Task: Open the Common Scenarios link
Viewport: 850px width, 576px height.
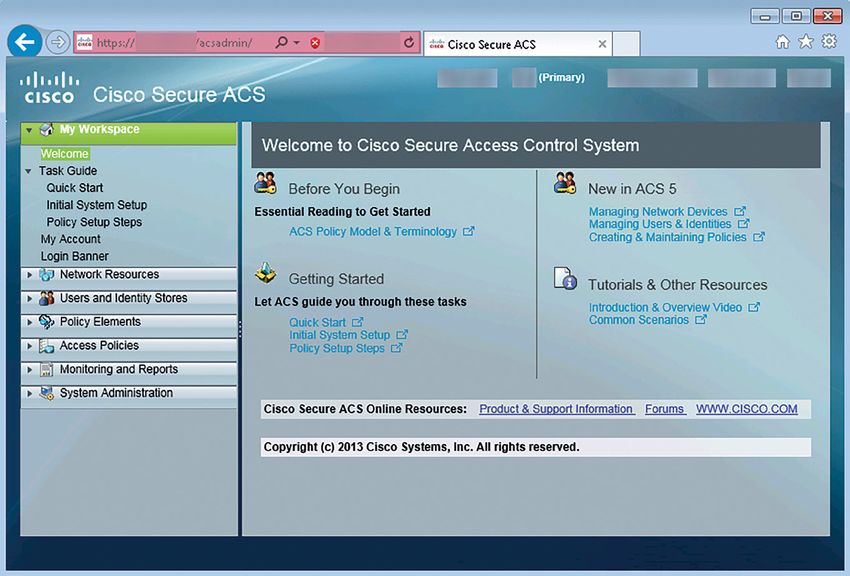Action: 639,320
